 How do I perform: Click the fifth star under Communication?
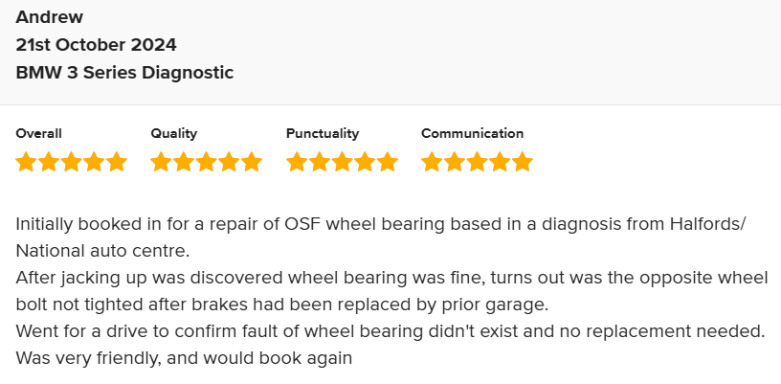pyautogui.click(x=523, y=162)
